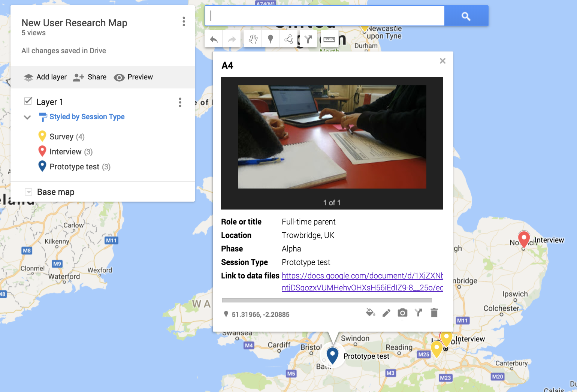
Task: Uncheck the Layer 1 checkbox
Action: click(x=28, y=101)
